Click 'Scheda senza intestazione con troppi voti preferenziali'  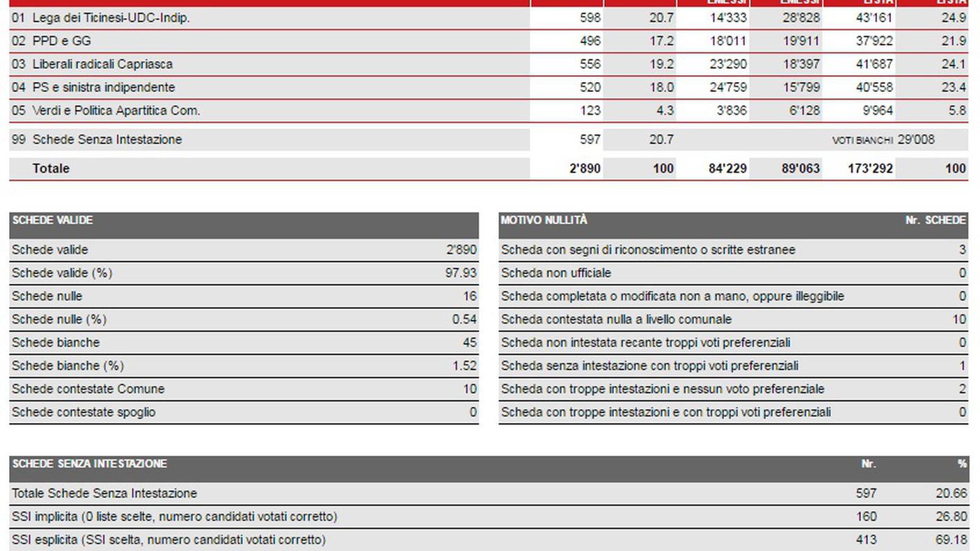[x=650, y=366]
